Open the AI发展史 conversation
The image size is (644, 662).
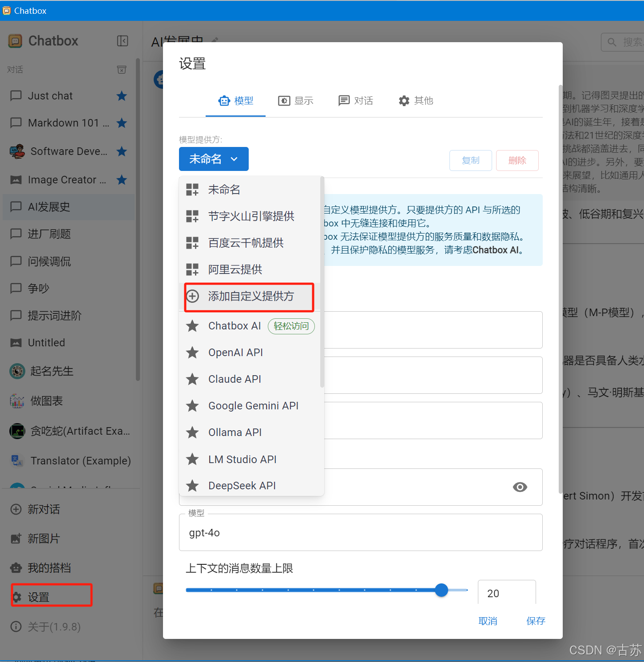pyautogui.click(x=68, y=207)
